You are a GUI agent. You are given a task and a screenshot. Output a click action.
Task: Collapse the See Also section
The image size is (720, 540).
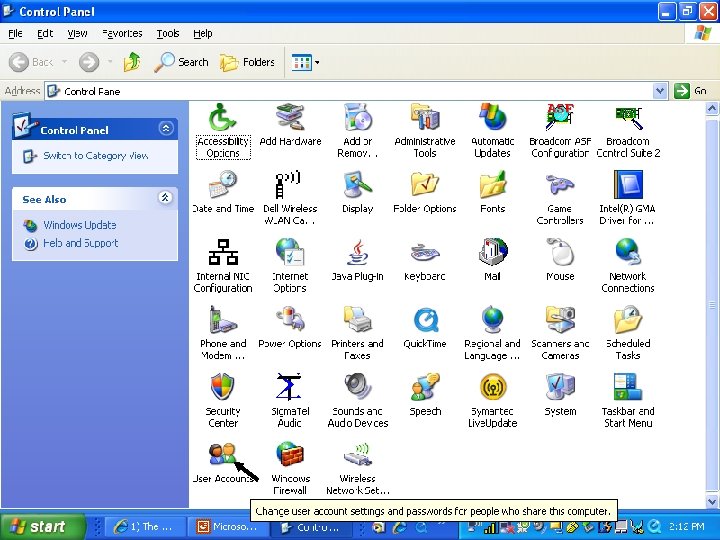pyautogui.click(x=165, y=197)
